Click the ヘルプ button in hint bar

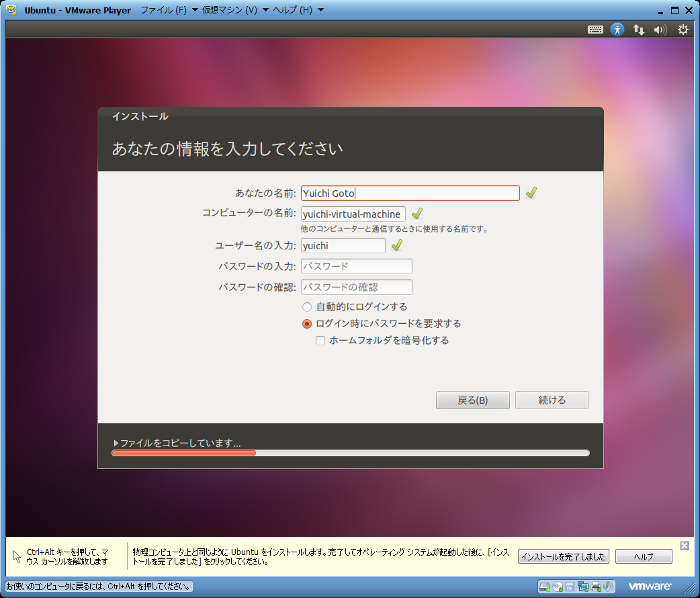(644, 556)
